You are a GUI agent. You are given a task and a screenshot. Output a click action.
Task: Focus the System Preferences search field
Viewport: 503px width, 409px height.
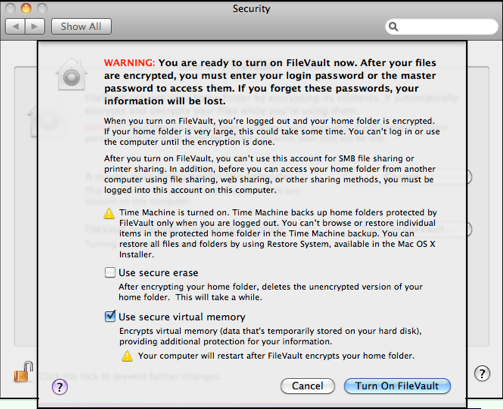441,27
